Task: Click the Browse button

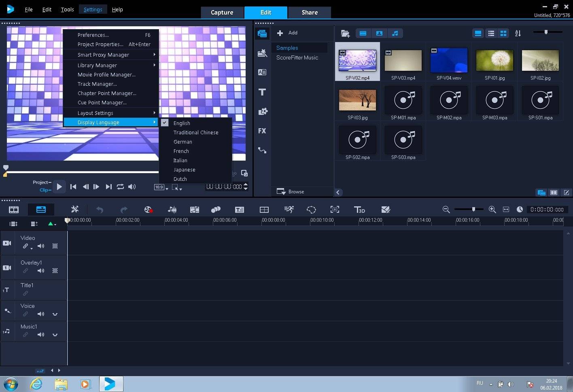Action: coord(291,192)
